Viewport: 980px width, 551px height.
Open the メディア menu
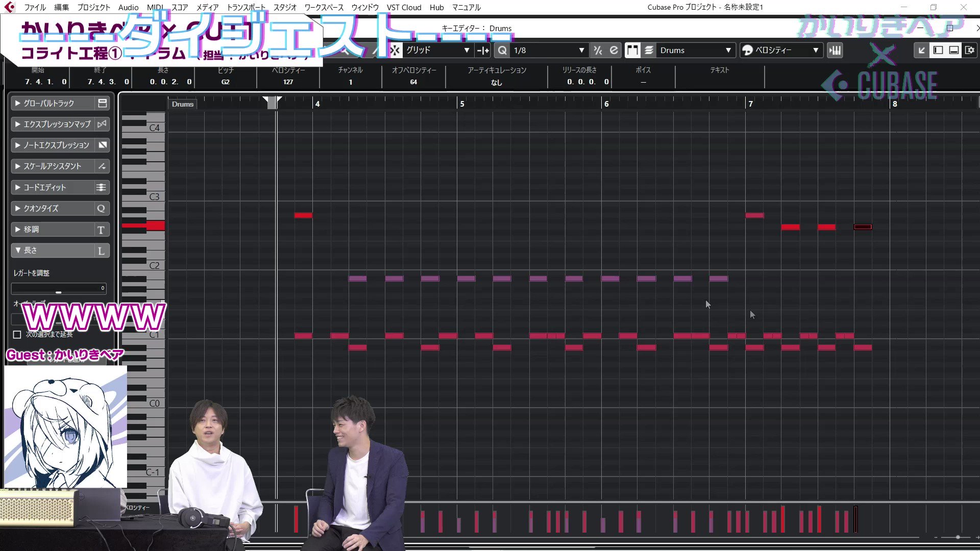(x=207, y=7)
